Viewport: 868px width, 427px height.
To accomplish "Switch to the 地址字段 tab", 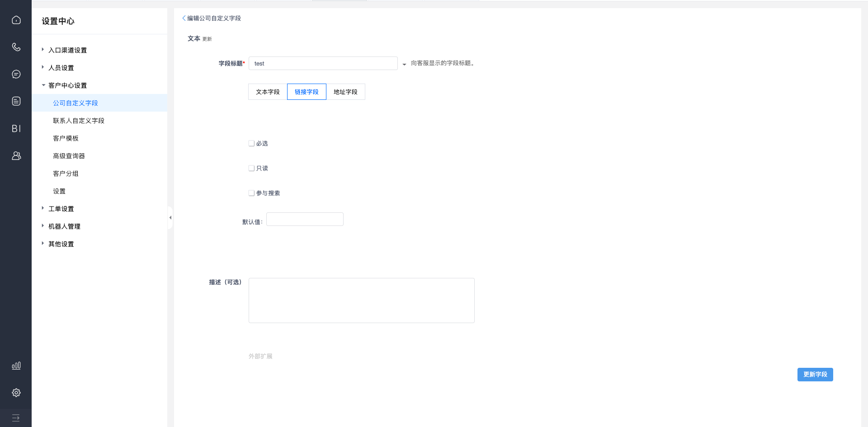I will pyautogui.click(x=345, y=92).
